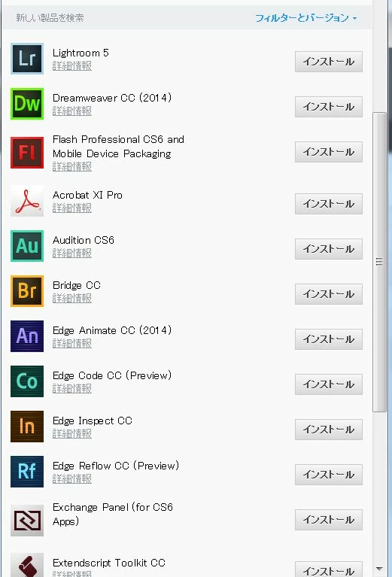Screen dimensions: 392x577
Task: Install Extendscript Toolkit CC
Action: pyautogui.click(x=329, y=569)
